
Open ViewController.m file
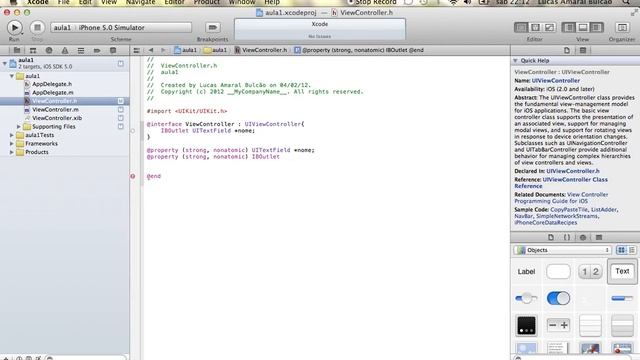coord(55,109)
